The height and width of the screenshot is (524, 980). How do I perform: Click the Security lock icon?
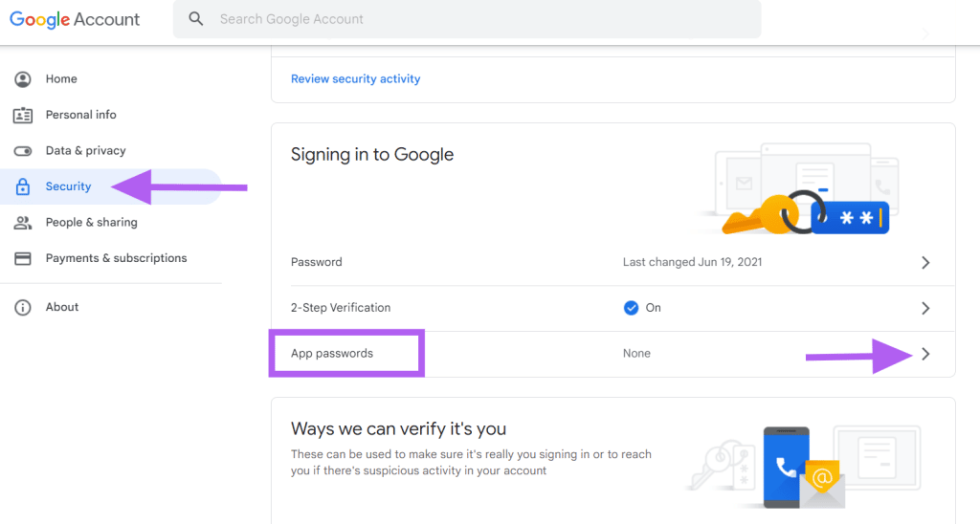pos(23,186)
